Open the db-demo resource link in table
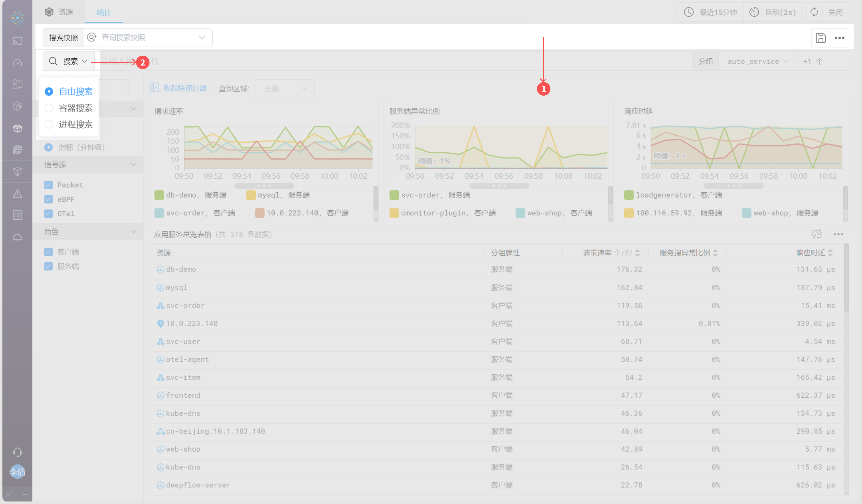This screenshot has width=862, height=504. (x=181, y=269)
